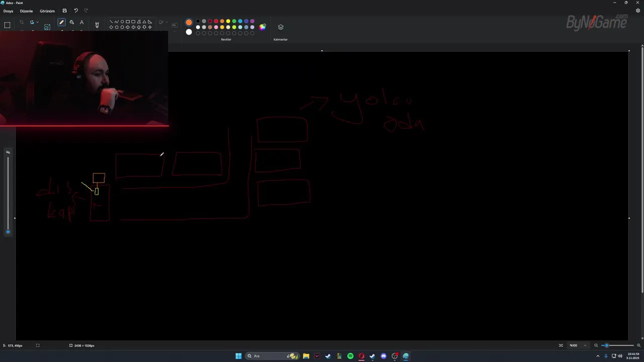
Task: Click the Redo arrow
Action: tap(86, 11)
